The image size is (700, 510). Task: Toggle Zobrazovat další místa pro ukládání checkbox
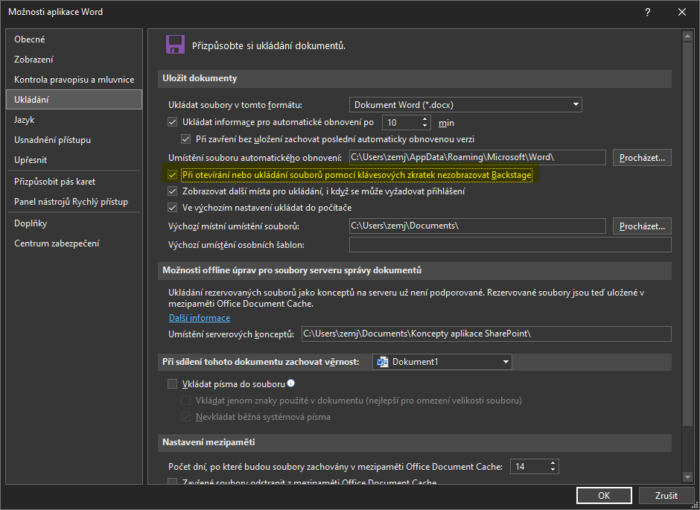click(172, 191)
